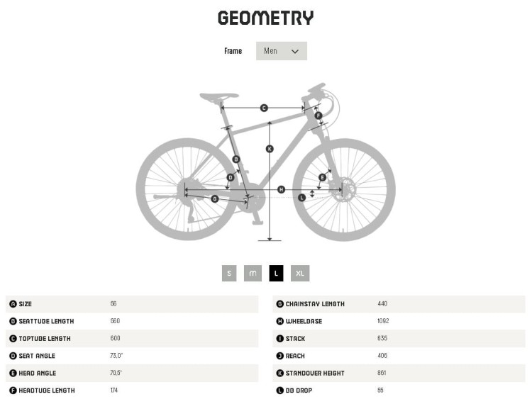The height and width of the screenshot is (404, 532).
Task: Click the F head tube marker on diagram
Action: click(318, 116)
